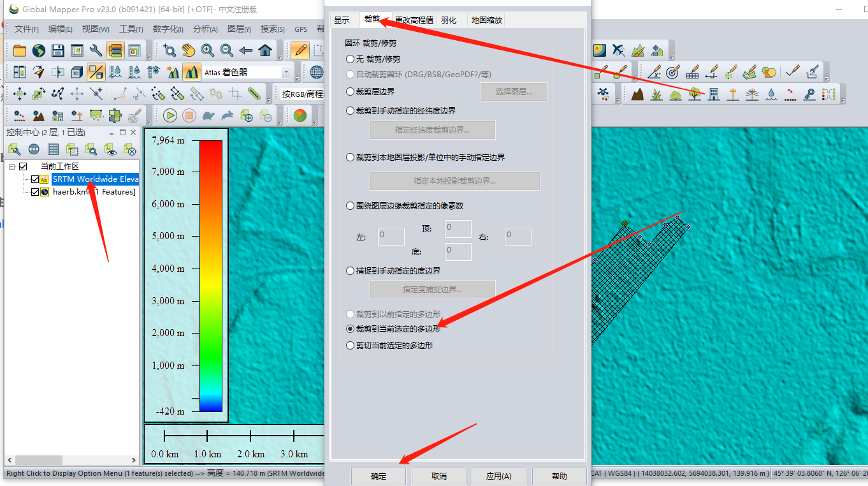Click the 帮助 button
Viewport: 868px width, 486px height.
pos(559,476)
